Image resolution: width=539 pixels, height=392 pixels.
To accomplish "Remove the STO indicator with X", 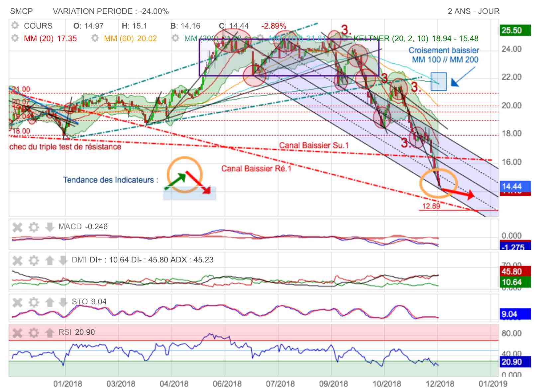I will (x=17, y=302).
